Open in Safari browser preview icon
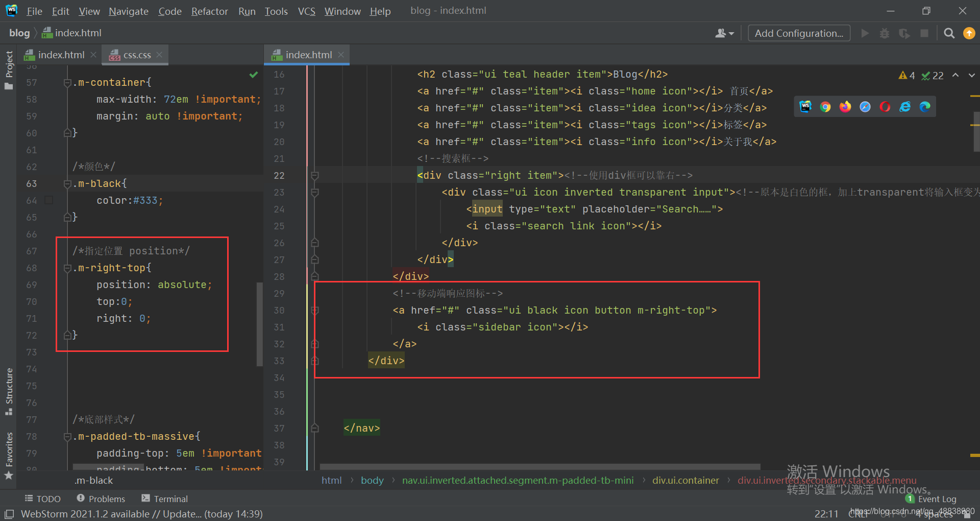 click(865, 107)
